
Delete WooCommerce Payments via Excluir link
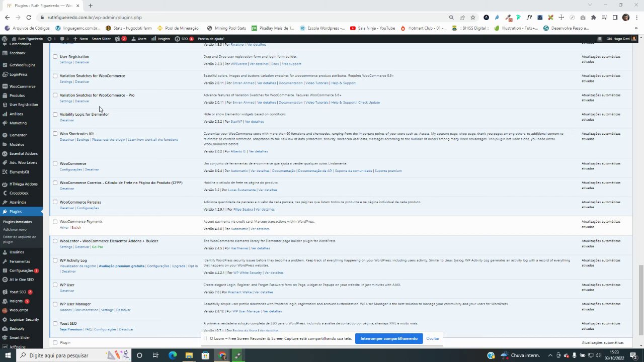(x=76, y=228)
